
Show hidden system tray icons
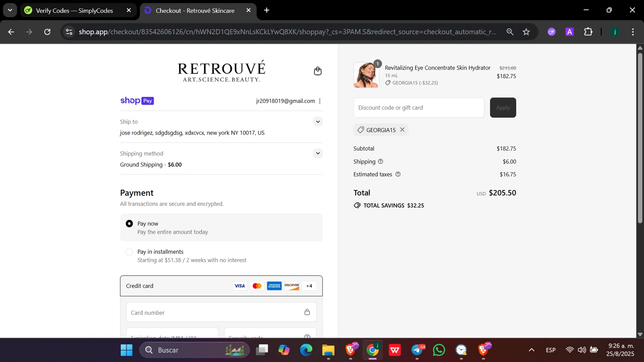[x=532, y=350]
